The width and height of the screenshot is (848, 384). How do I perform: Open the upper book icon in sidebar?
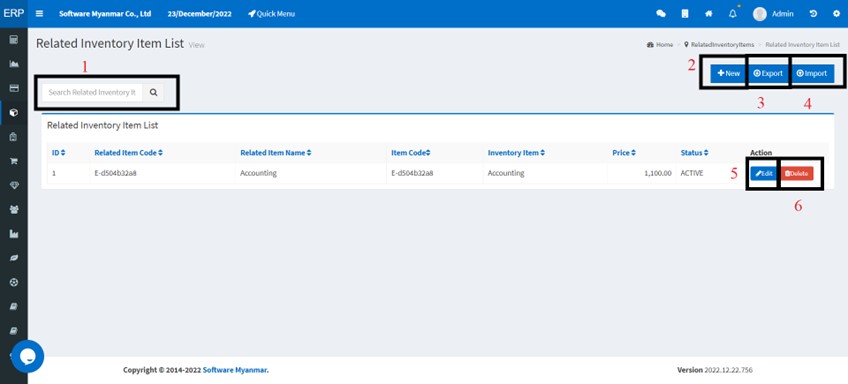(x=14, y=307)
